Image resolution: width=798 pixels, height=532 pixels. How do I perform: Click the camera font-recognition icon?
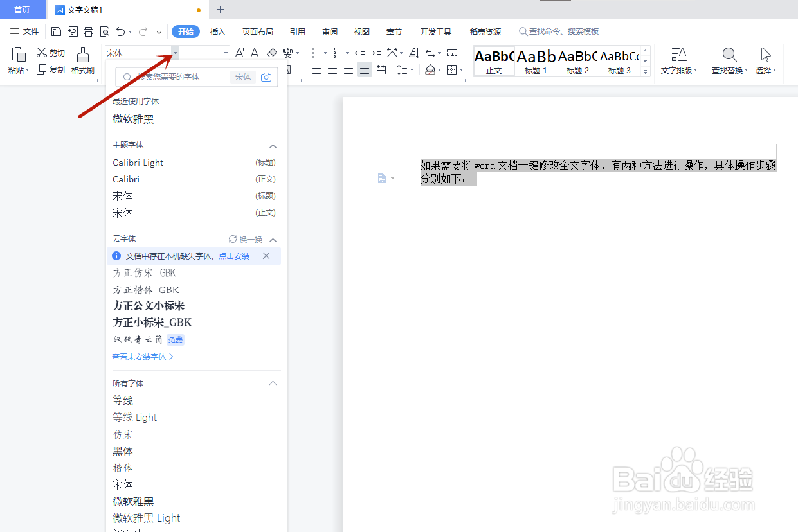(266, 77)
